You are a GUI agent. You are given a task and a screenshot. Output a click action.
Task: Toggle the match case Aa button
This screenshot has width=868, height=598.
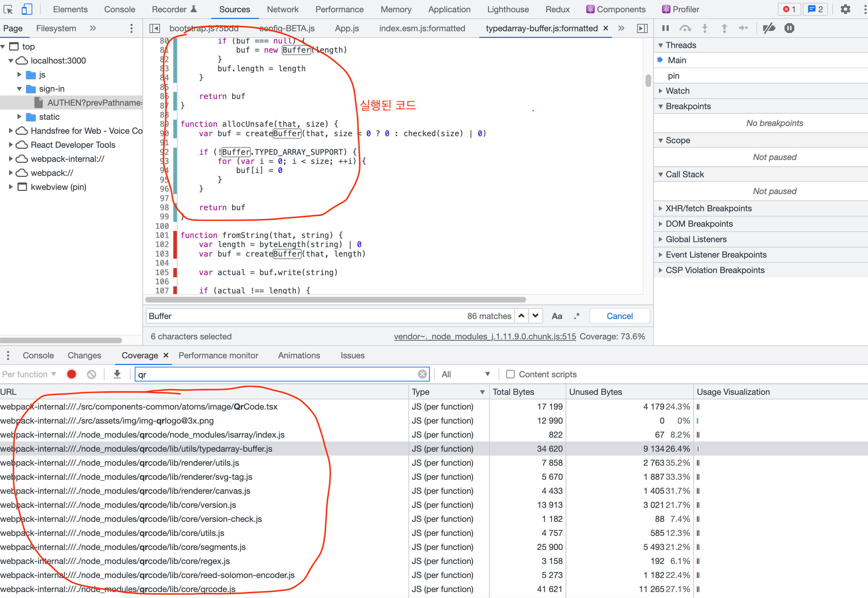pyautogui.click(x=557, y=316)
